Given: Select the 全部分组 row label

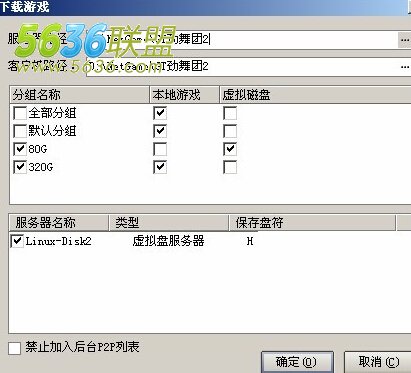Looking at the screenshot, I should (x=52, y=113).
